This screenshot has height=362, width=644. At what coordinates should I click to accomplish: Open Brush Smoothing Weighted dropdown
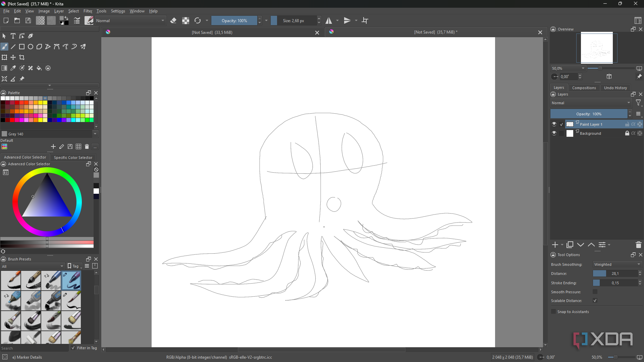[x=617, y=264]
